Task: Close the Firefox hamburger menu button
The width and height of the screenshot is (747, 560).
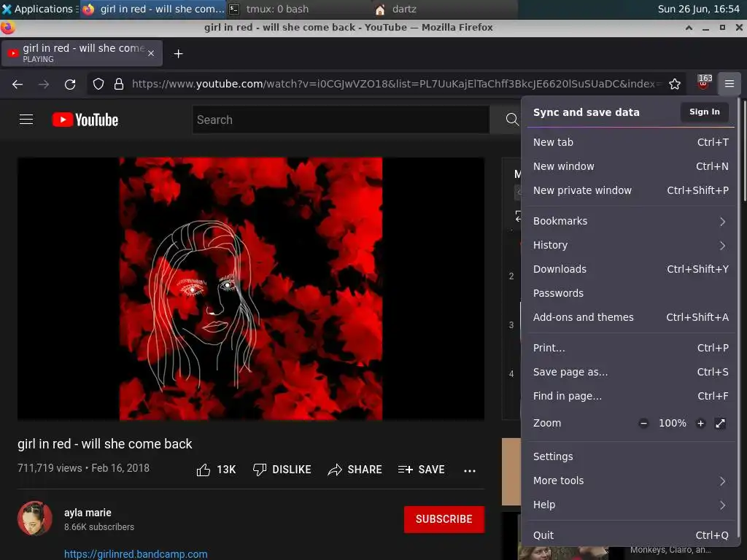Action: 729,84
